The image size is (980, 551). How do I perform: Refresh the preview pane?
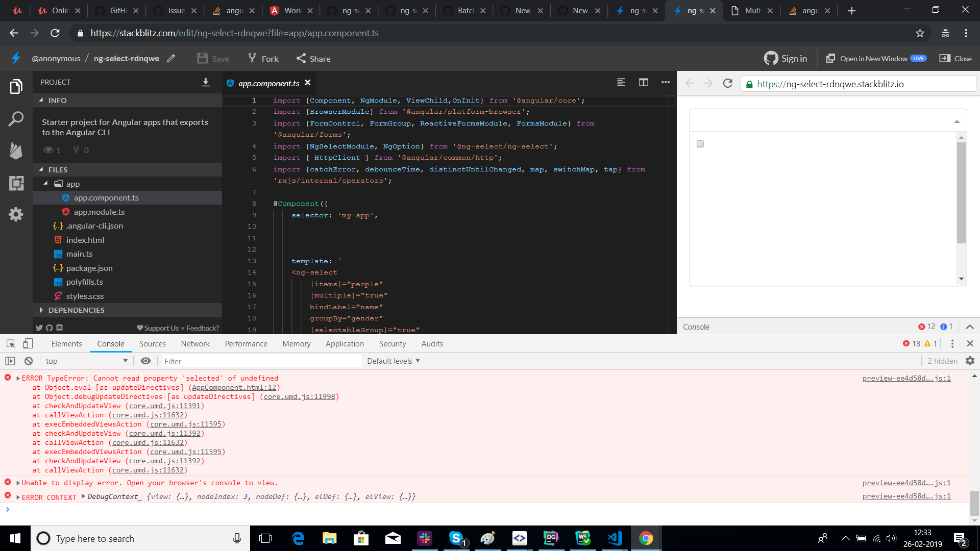[727, 83]
